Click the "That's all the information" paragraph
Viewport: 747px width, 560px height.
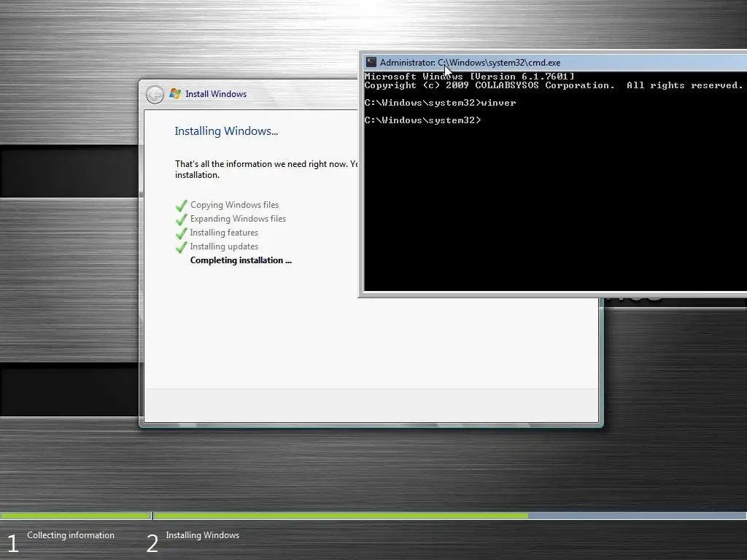click(x=267, y=169)
